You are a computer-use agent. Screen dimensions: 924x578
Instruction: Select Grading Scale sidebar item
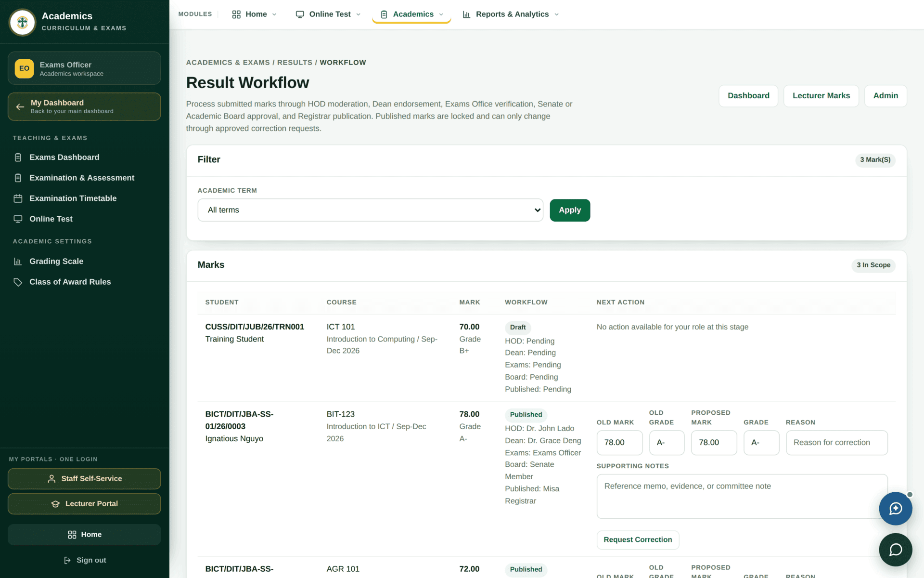tap(84, 262)
